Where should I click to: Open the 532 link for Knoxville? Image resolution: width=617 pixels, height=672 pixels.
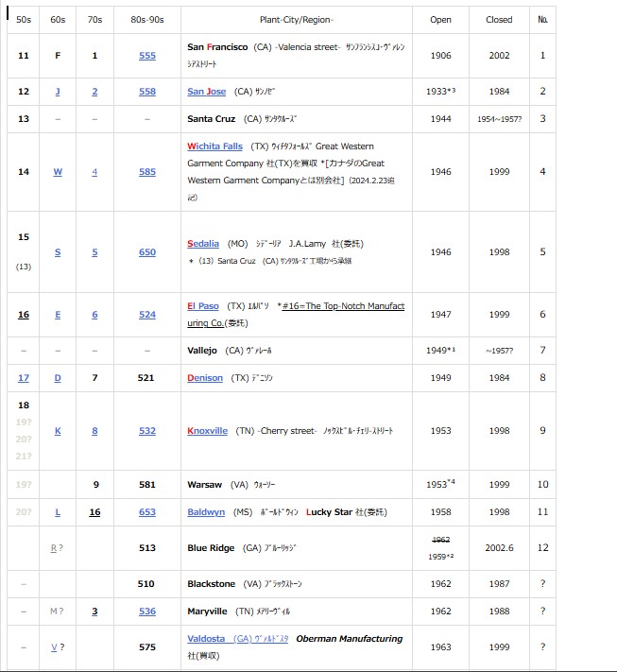point(147,431)
